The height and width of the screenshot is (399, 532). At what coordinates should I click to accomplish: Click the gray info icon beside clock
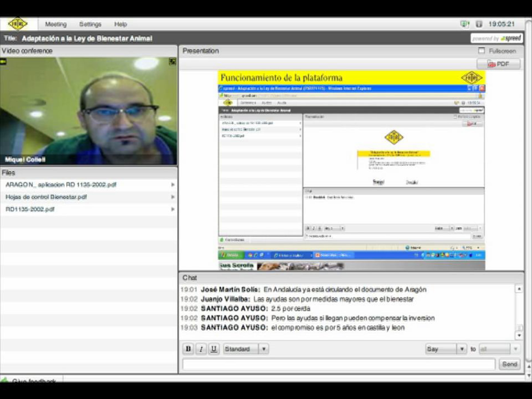[479, 24]
